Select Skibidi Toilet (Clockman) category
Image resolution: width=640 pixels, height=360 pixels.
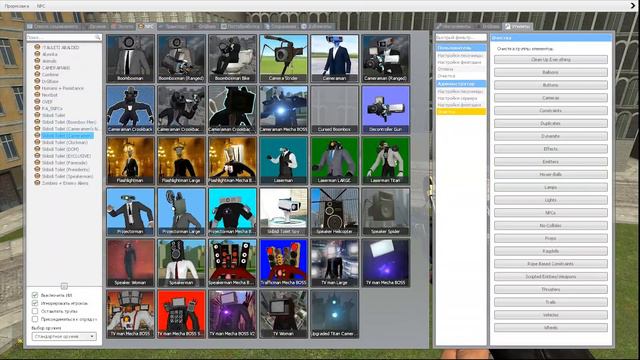tap(64, 142)
